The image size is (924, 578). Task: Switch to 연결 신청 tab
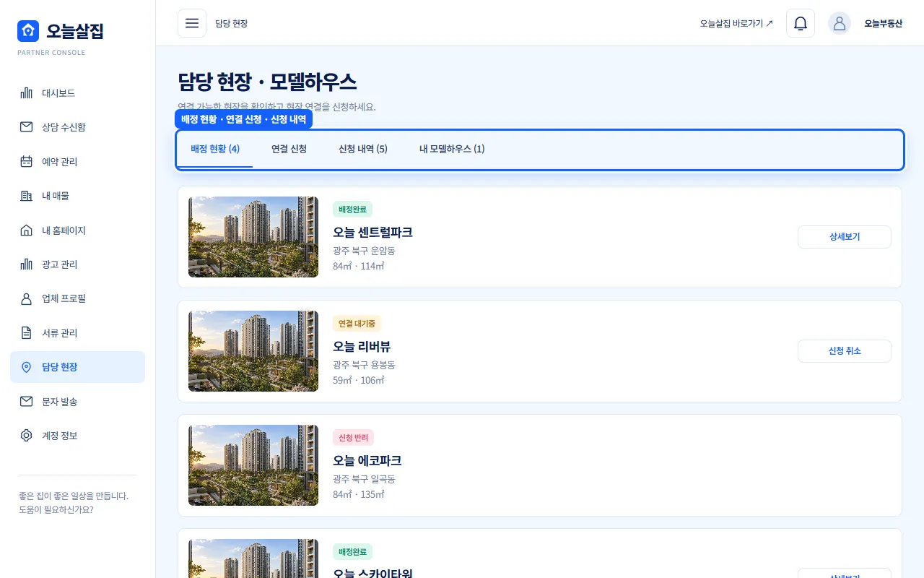click(289, 149)
